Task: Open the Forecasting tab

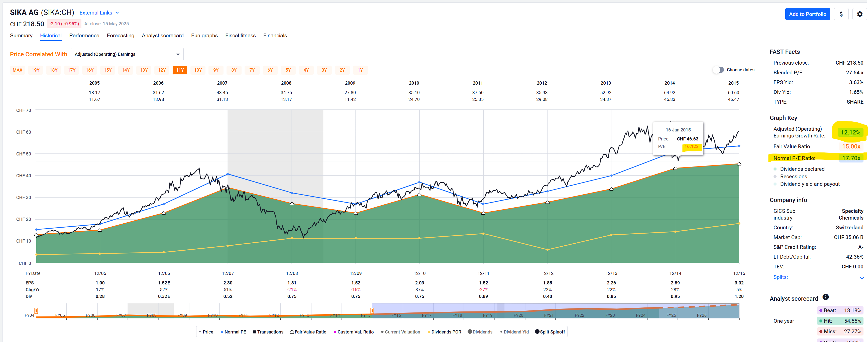Action: (x=120, y=35)
